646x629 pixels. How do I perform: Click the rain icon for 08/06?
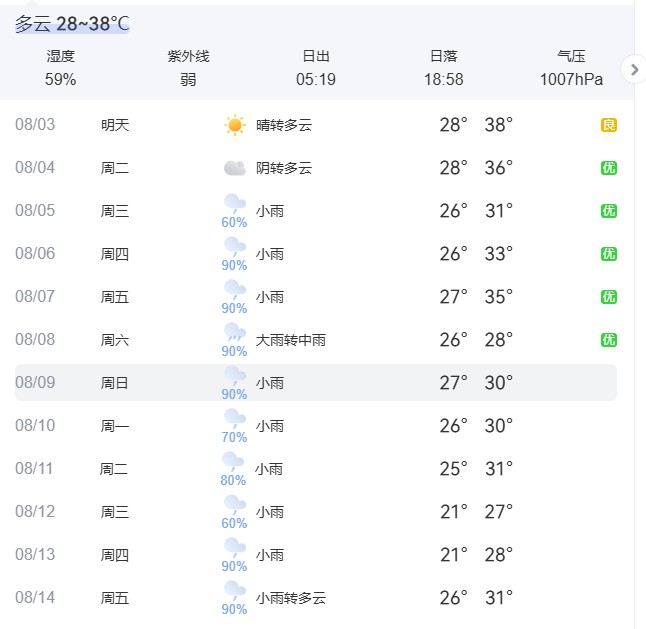235,247
